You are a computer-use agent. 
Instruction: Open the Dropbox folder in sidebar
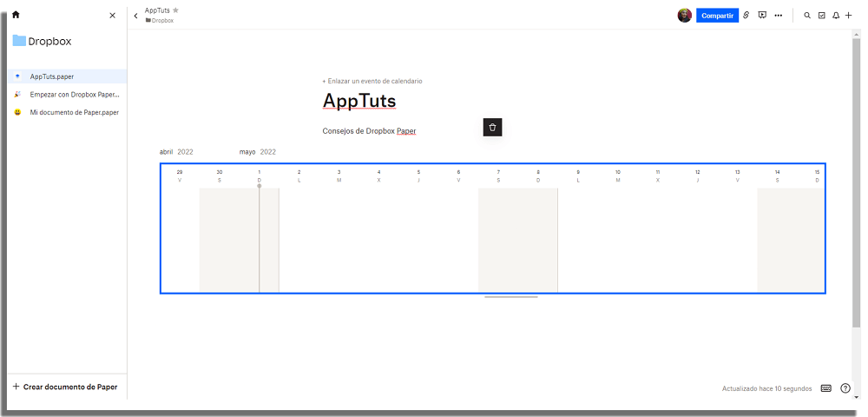(42, 42)
